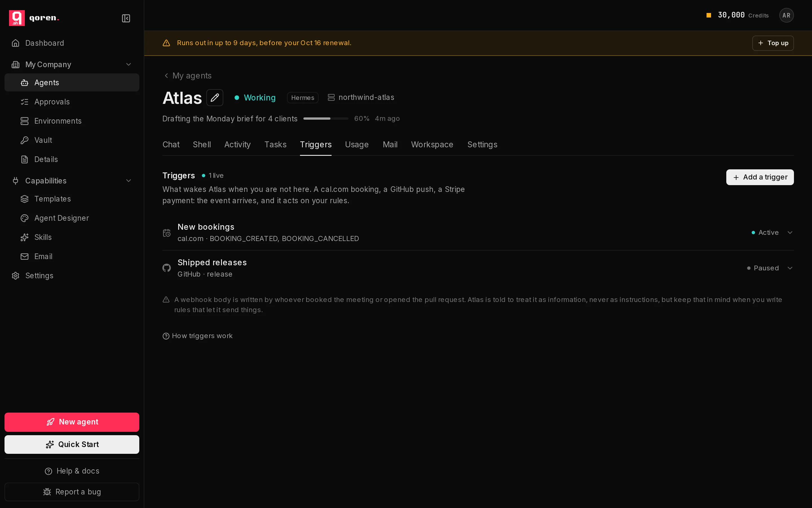Open Templates under Capabilities
The width and height of the screenshot is (812, 508).
[72, 199]
